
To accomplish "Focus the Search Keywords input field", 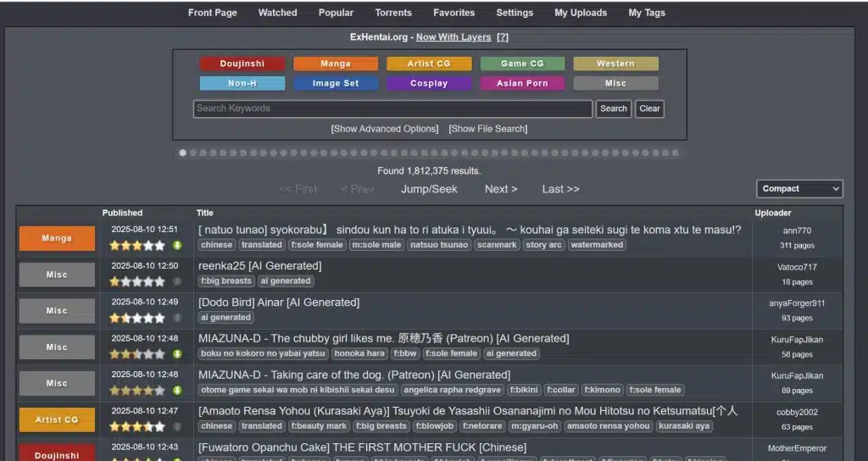I will [x=392, y=108].
